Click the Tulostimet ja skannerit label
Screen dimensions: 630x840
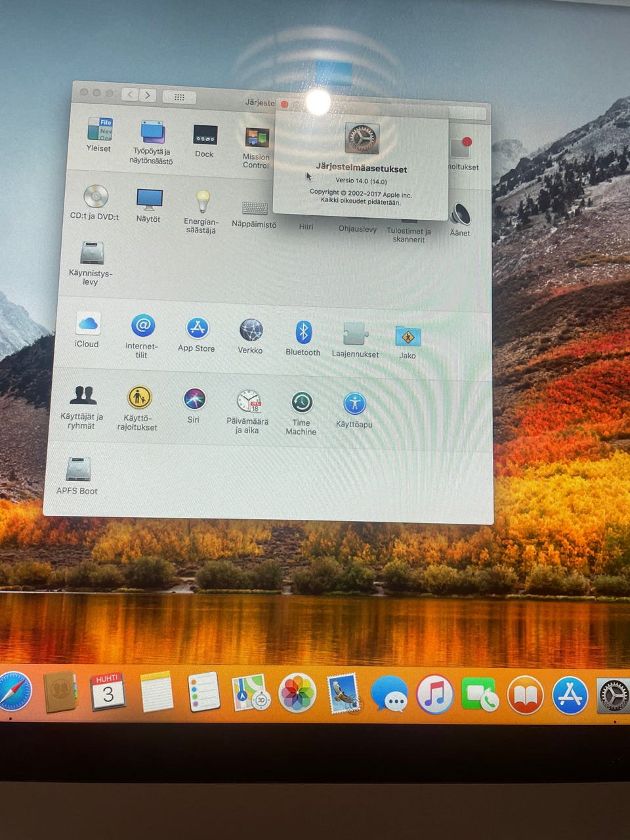point(409,235)
